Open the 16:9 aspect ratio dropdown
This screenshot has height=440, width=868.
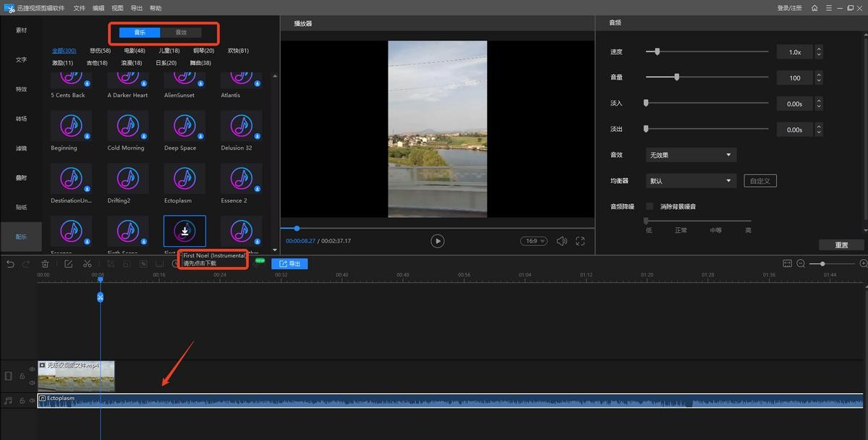(x=534, y=241)
